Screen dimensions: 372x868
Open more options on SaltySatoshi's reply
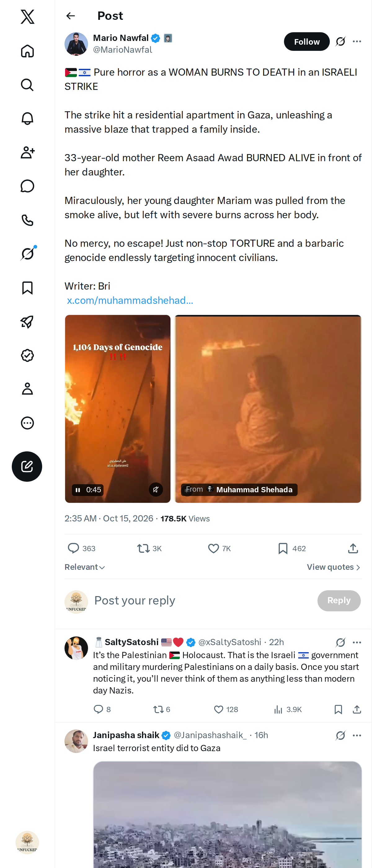(357, 642)
